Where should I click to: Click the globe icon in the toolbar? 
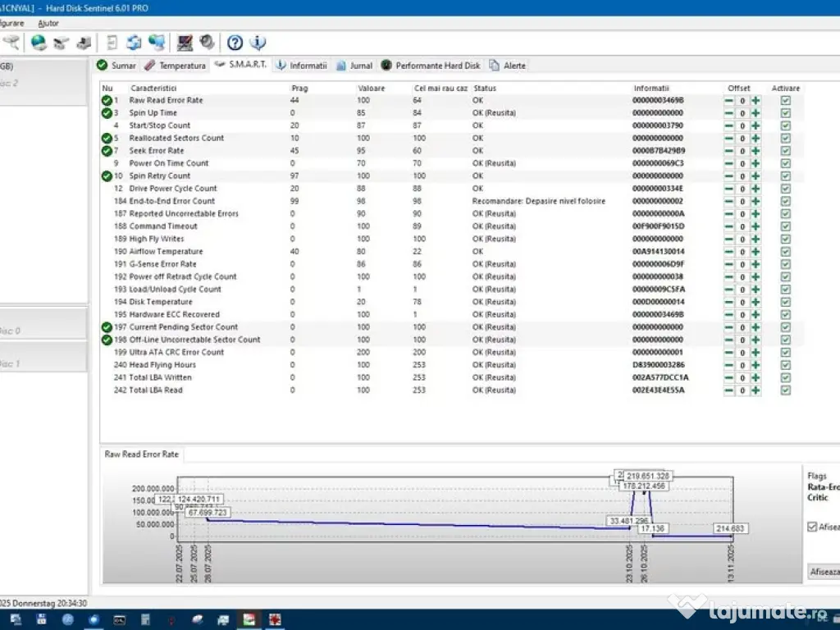pos(39,43)
